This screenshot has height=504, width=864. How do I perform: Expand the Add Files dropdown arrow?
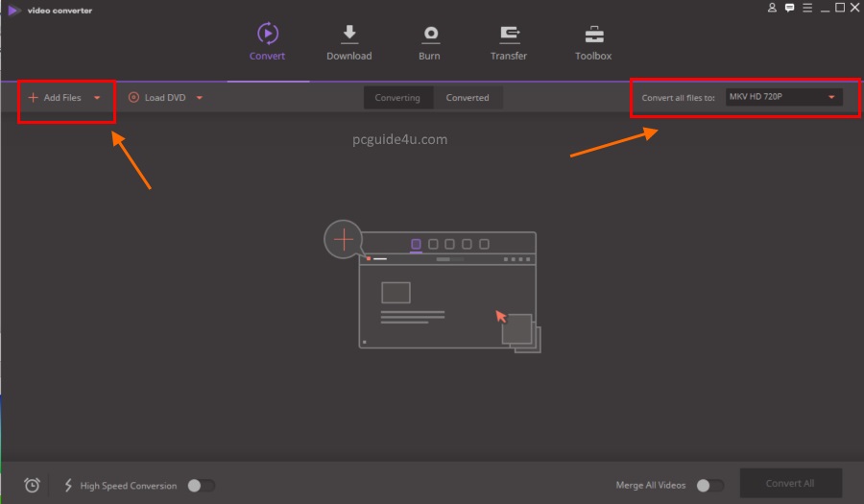(x=97, y=98)
